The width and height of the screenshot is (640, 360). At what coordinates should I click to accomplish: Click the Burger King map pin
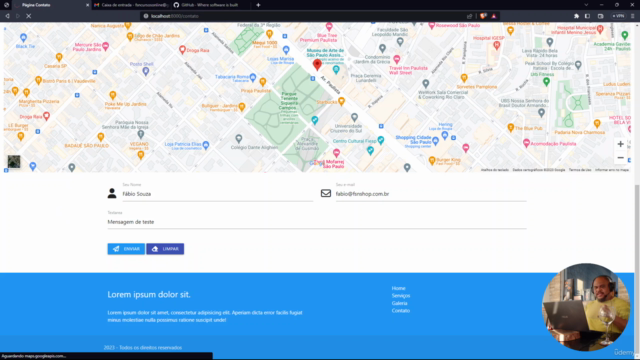[432, 160]
